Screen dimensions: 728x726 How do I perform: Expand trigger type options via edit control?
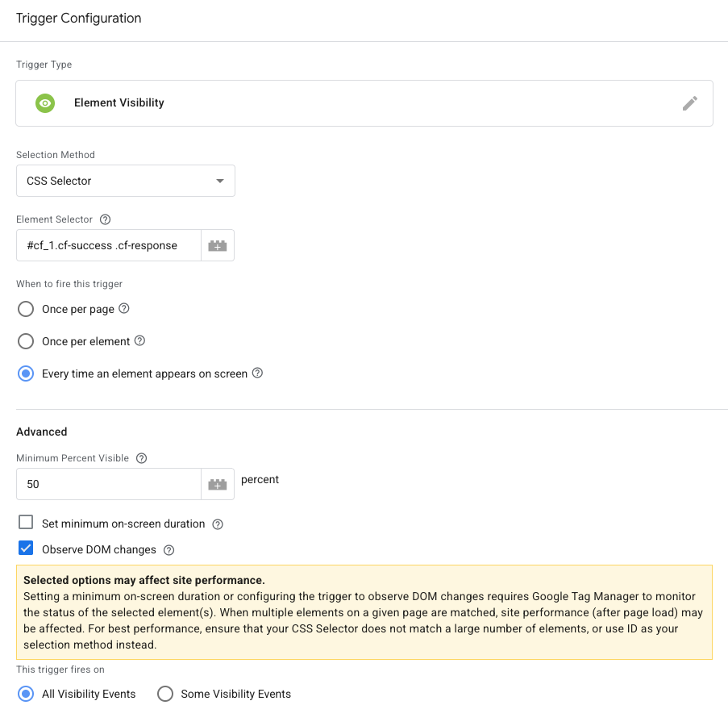pyautogui.click(x=690, y=102)
